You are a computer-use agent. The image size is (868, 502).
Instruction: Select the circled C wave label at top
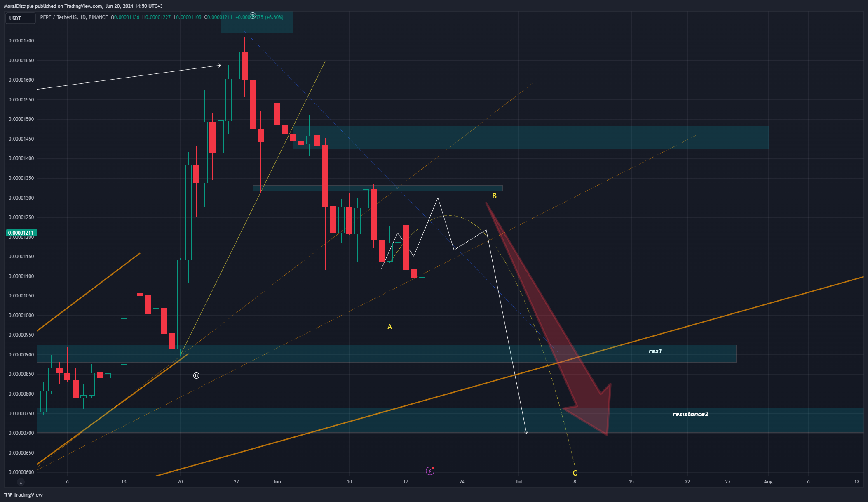tap(253, 15)
